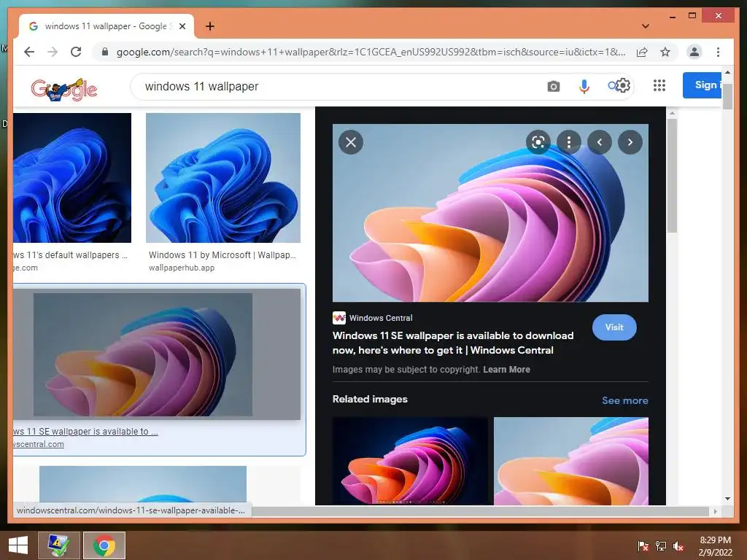Image resolution: width=747 pixels, height=560 pixels.
Task: Click the page scrollbar down arrow
Action: 727,499
